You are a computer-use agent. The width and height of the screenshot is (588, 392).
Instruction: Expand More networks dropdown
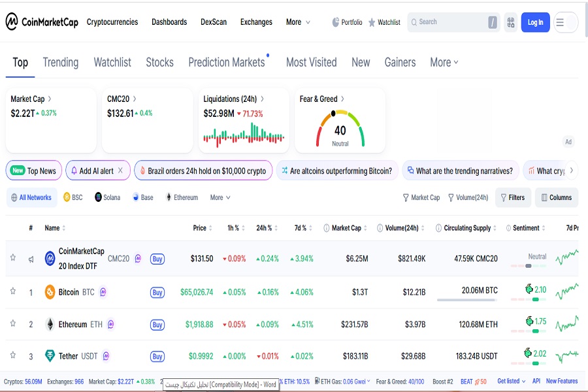pos(220,197)
